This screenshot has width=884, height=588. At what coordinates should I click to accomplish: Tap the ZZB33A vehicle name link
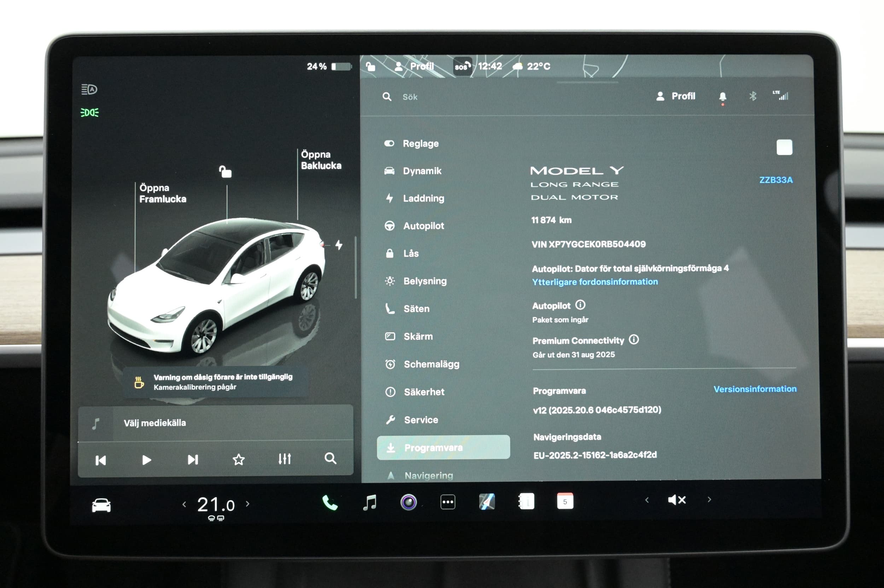pos(776,180)
